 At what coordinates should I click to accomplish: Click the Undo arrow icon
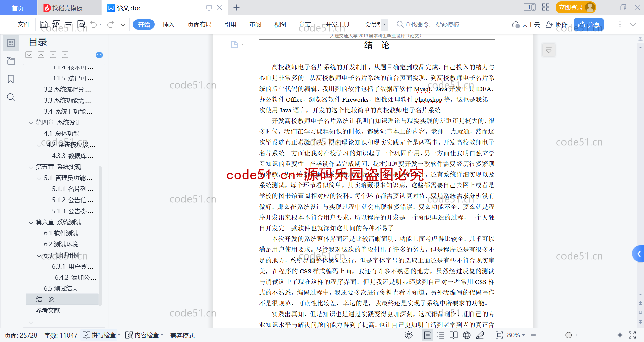(94, 24)
